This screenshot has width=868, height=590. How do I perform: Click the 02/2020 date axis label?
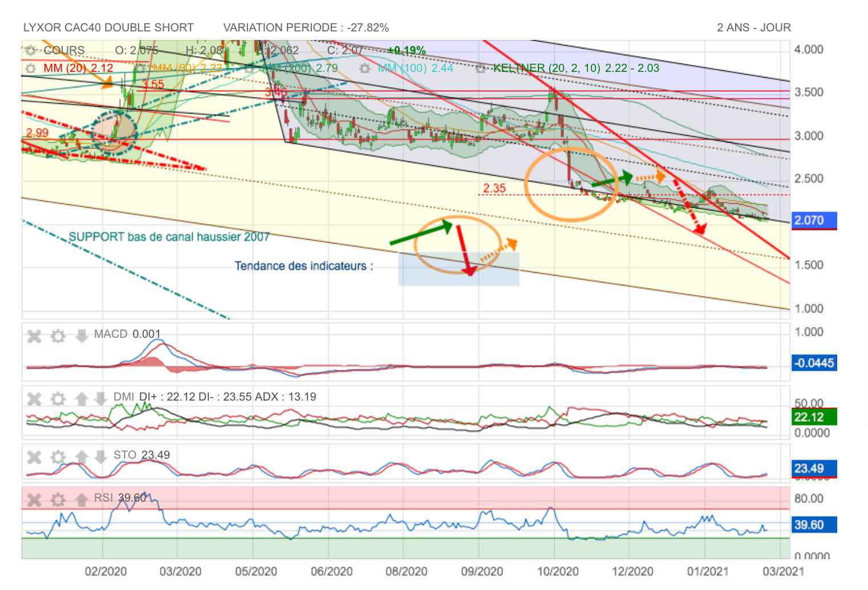click(x=106, y=572)
